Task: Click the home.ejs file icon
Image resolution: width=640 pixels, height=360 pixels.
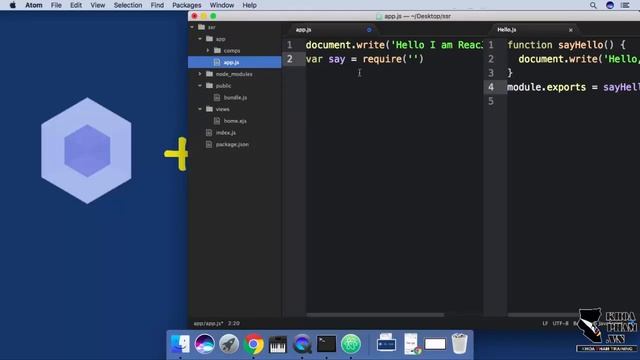Action: (217, 121)
